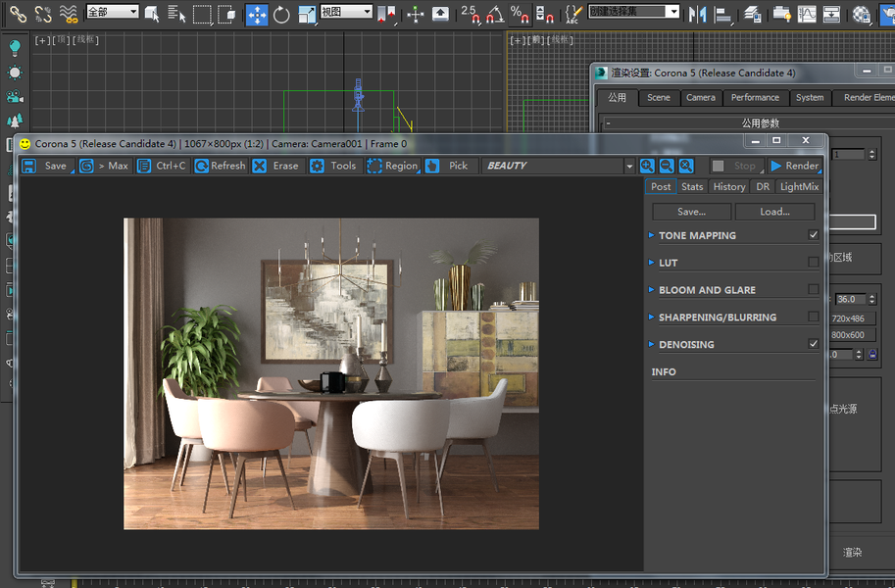Click the Save... button in Post tab
Image resolution: width=895 pixels, height=588 pixels.
coord(692,212)
